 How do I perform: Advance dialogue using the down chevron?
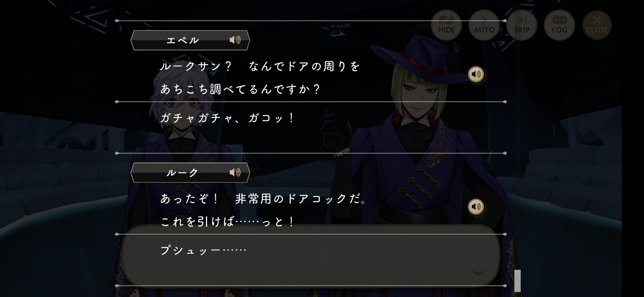(478, 273)
